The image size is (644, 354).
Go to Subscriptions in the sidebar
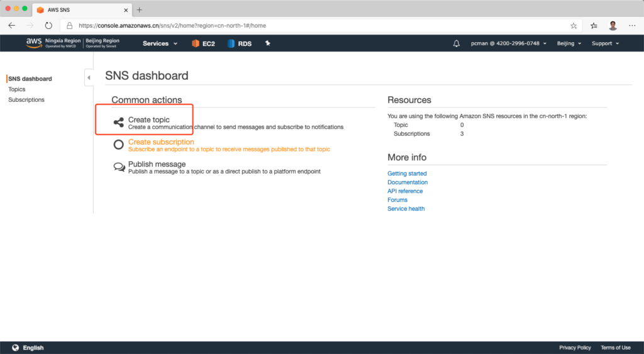tap(26, 100)
